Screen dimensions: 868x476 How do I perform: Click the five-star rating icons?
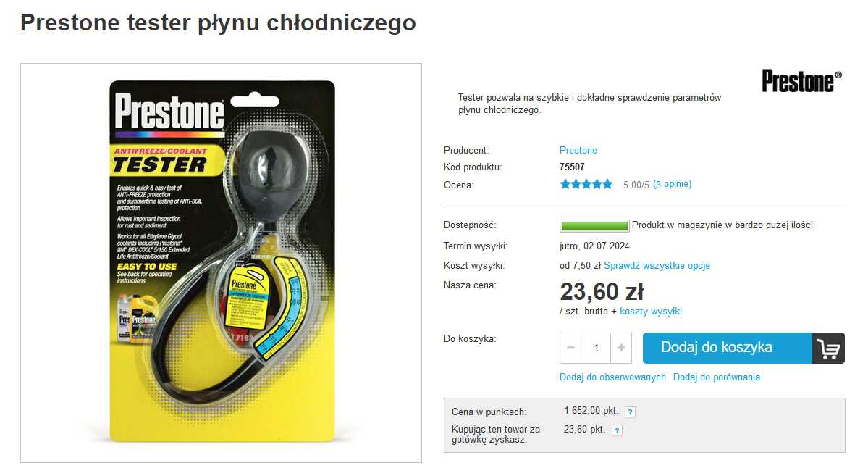(x=586, y=185)
